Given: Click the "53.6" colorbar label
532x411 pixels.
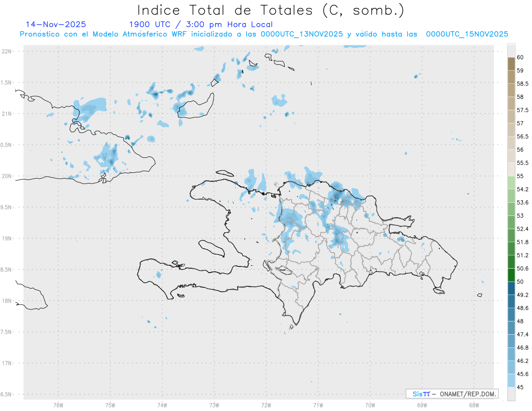Looking at the screenshot, I should coord(523,203).
